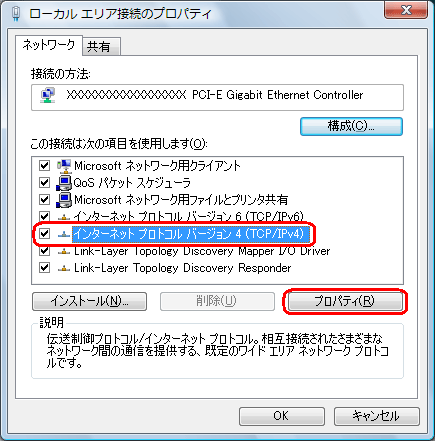Click the TCP/IPv4 protocol icon
Image resolution: width=435 pixels, height=441 pixels.
coord(64,235)
